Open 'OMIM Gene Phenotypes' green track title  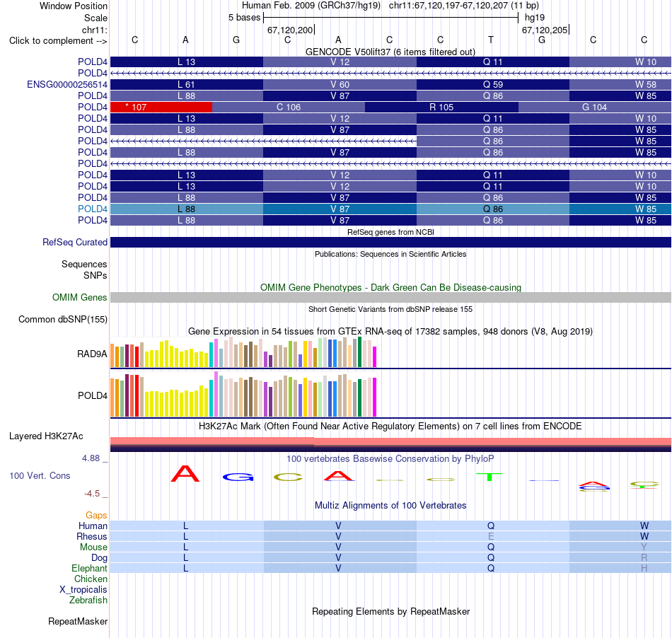[390, 287]
